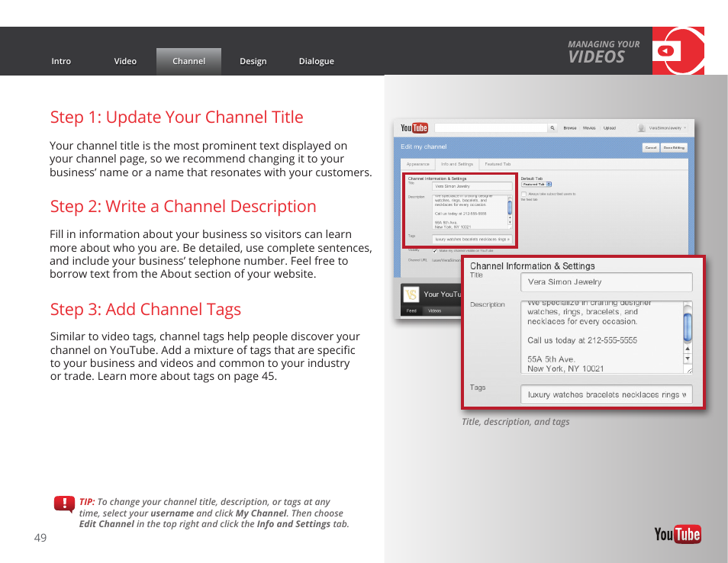728x563 pixels.
Task: Switch to the Dialogue section tab
Action: [x=316, y=61]
